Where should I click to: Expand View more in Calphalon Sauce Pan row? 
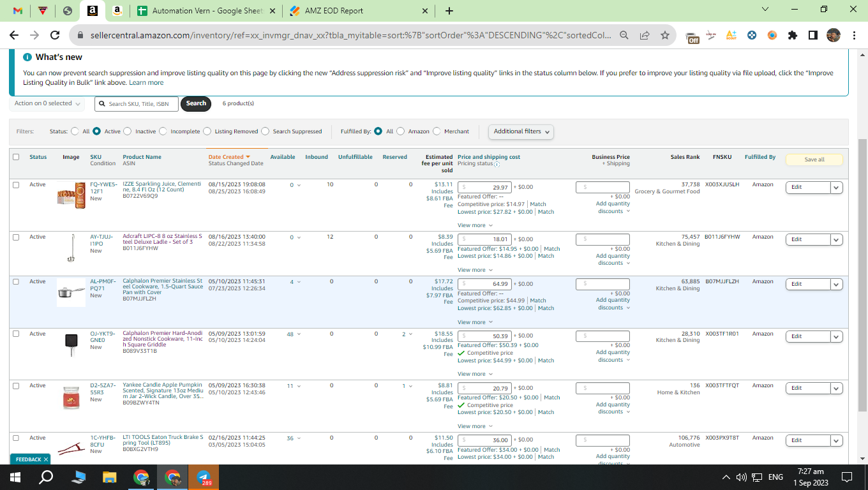(x=475, y=322)
